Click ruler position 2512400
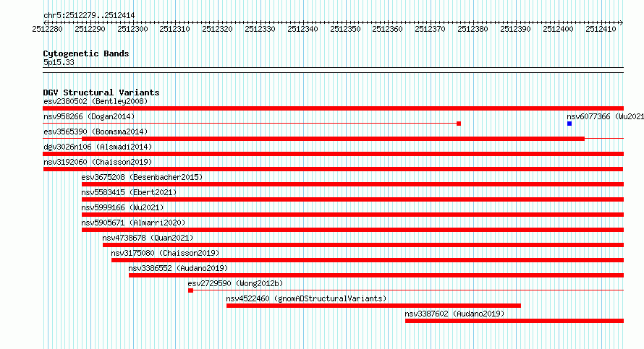 pyautogui.click(x=558, y=29)
